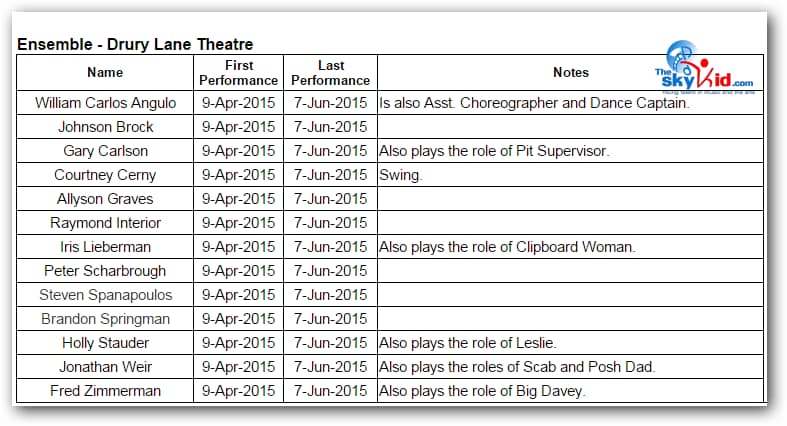Image resolution: width=787 pixels, height=426 pixels.
Task: Click the Ensemble - Drury Lane Theatre title
Action: 135,44
